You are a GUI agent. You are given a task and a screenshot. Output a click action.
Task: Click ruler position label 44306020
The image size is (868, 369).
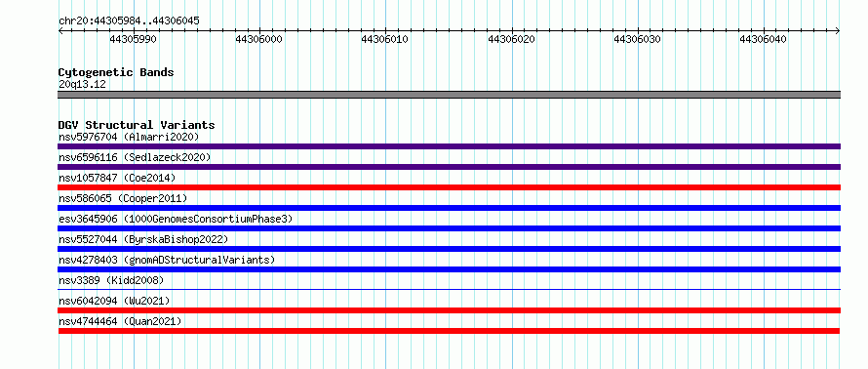[x=511, y=39]
